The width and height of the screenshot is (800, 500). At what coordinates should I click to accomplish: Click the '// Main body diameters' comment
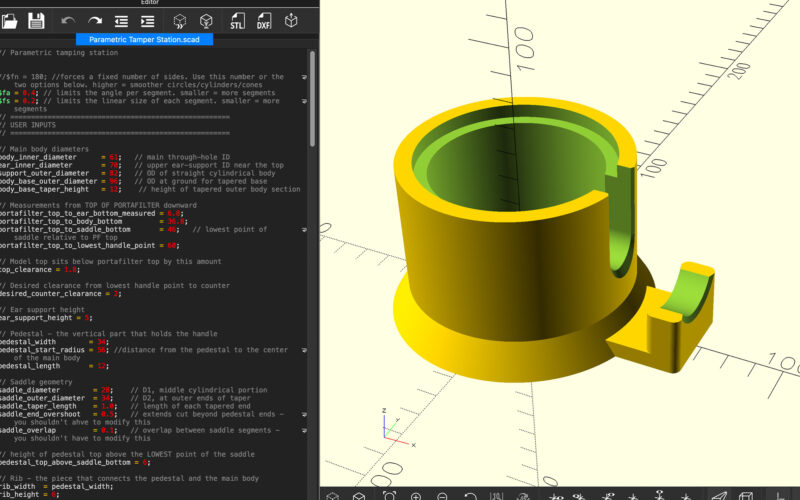click(44, 149)
